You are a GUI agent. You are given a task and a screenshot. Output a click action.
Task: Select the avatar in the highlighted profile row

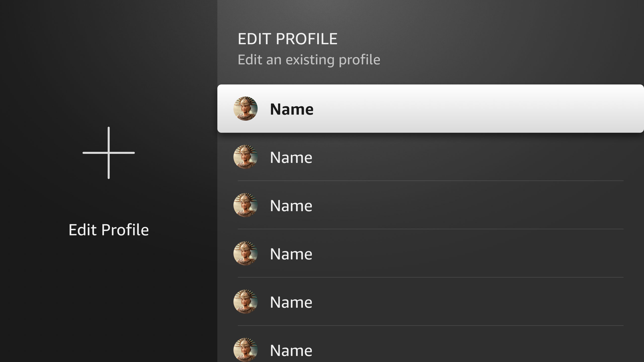(246, 109)
